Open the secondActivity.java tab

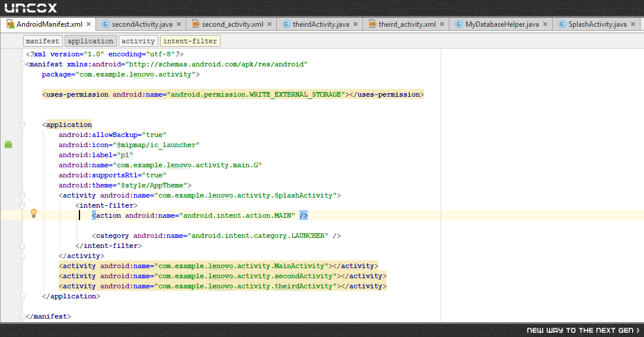tap(142, 24)
